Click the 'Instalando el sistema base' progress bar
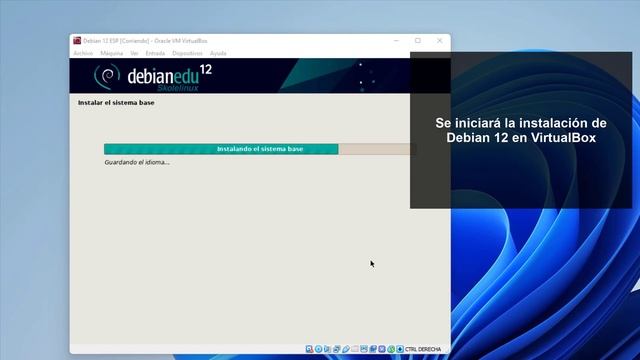Screen dimensions: 640x360 (x=260, y=149)
